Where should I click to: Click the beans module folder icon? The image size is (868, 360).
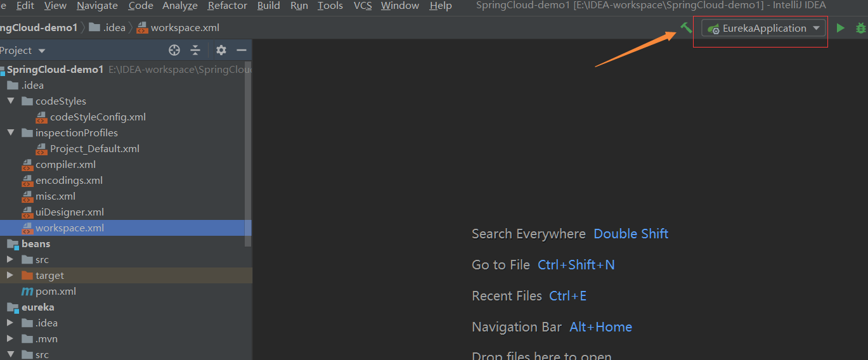(x=13, y=244)
